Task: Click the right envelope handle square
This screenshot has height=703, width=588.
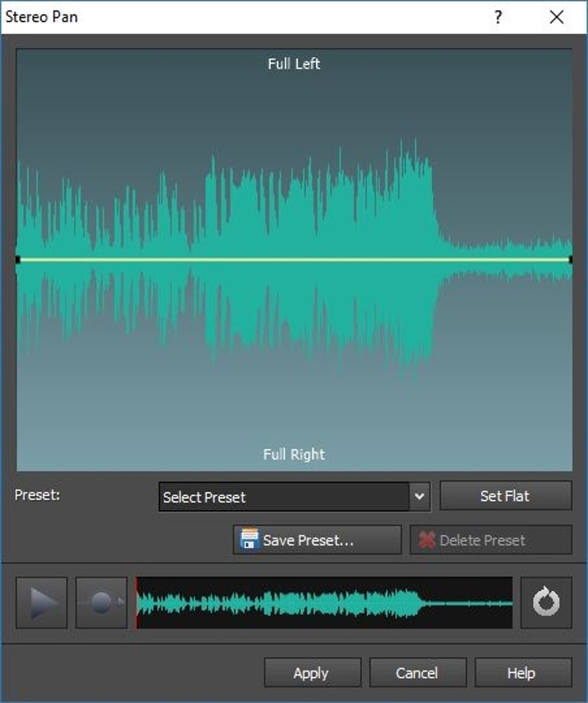Action: click(x=570, y=260)
